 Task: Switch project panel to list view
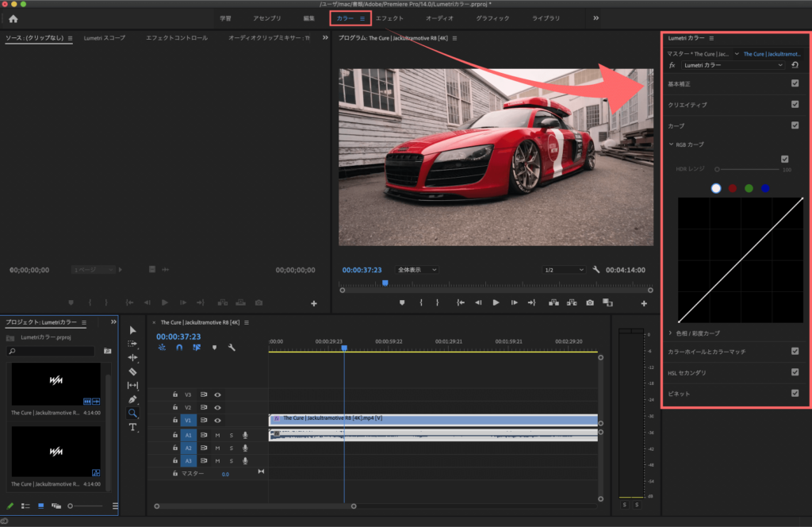click(x=25, y=506)
